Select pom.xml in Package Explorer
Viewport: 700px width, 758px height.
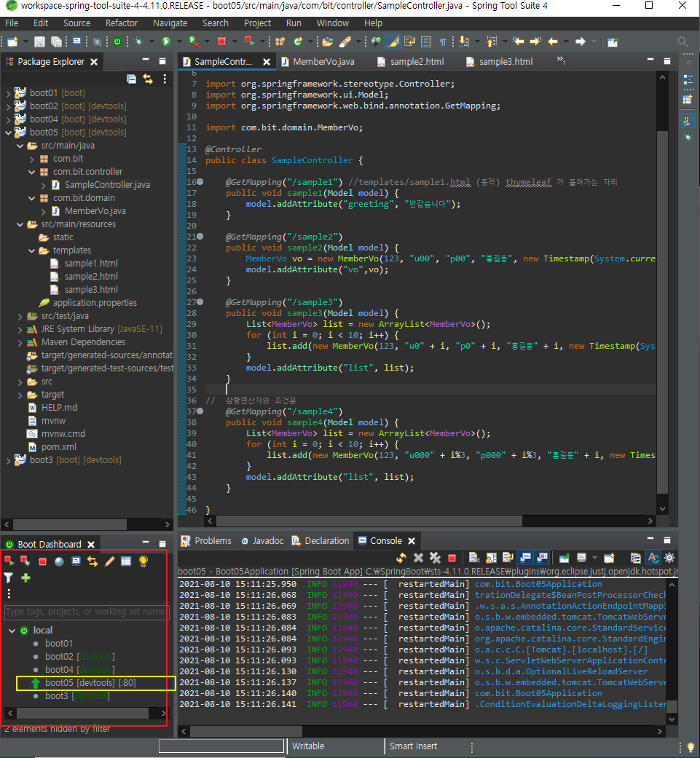tap(58, 446)
